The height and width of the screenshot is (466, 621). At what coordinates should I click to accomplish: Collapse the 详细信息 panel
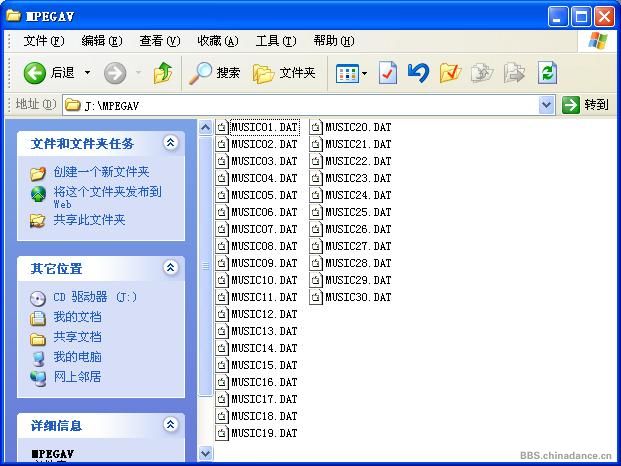[170, 425]
